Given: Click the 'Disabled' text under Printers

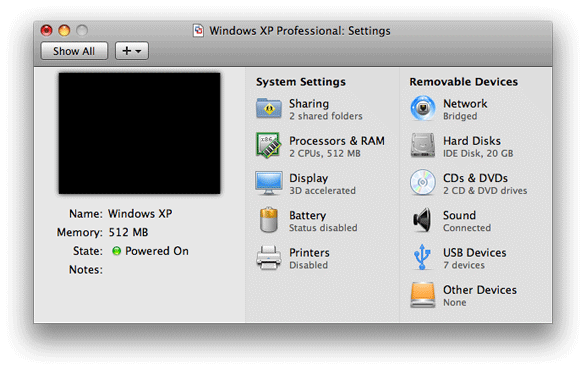Looking at the screenshot, I should [x=308, y=265].
